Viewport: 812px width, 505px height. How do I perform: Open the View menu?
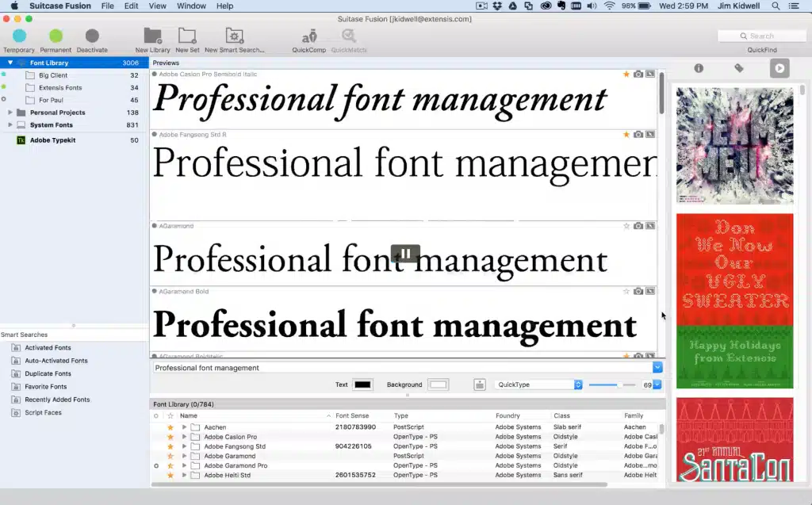coord(157,6)
